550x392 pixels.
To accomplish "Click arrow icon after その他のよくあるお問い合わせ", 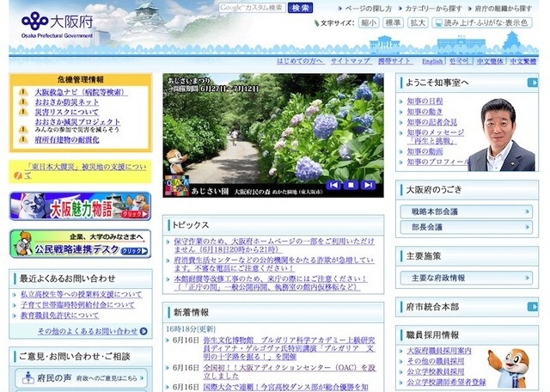I will [144, 331].
